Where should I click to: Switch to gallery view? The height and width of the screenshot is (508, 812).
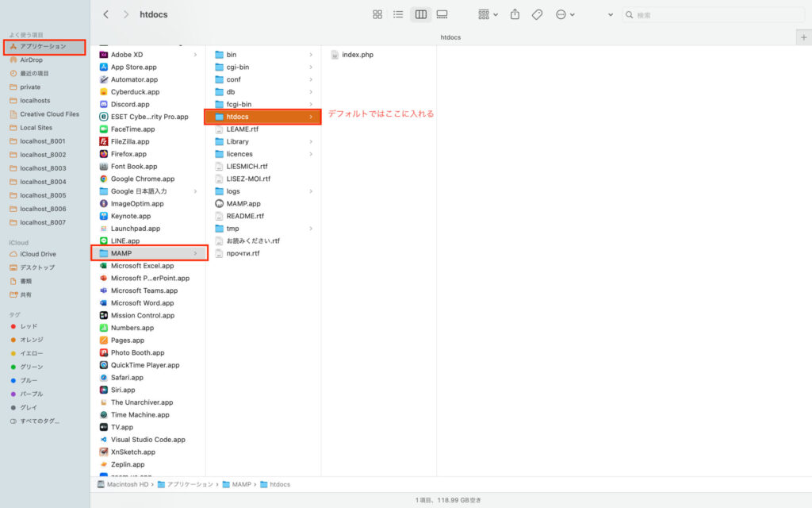click(442, 14)
